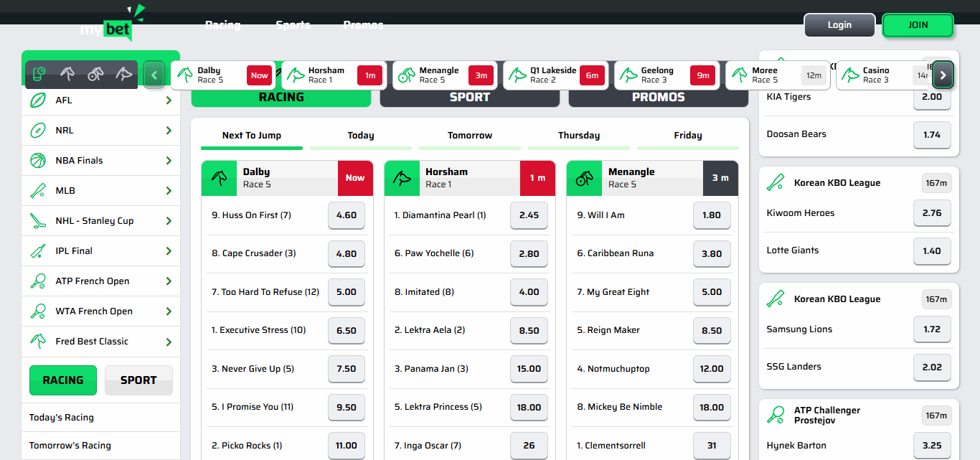Switch to the Next To Jump tab
This screenshot has width=980, height=460.
tap(252, 136)
